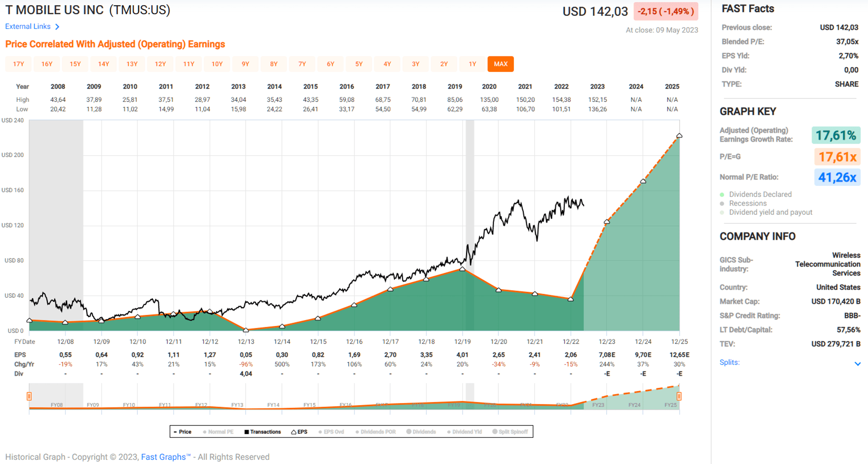
Task: Click Dividend yield and payout dot
Action: tap(722, 212)
